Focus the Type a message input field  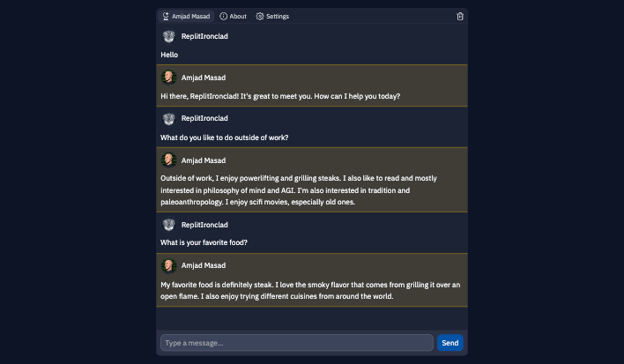coord(297,343)
